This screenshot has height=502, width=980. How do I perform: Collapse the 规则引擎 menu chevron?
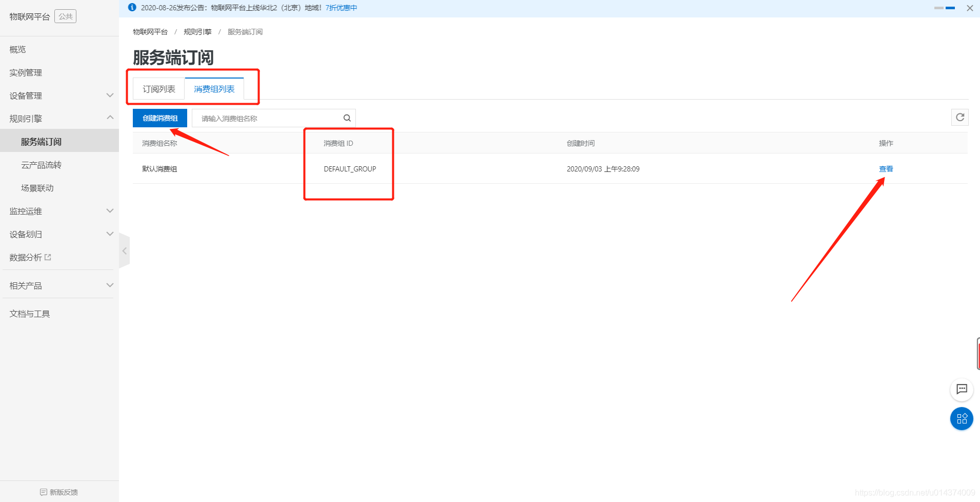coord(110,118)
